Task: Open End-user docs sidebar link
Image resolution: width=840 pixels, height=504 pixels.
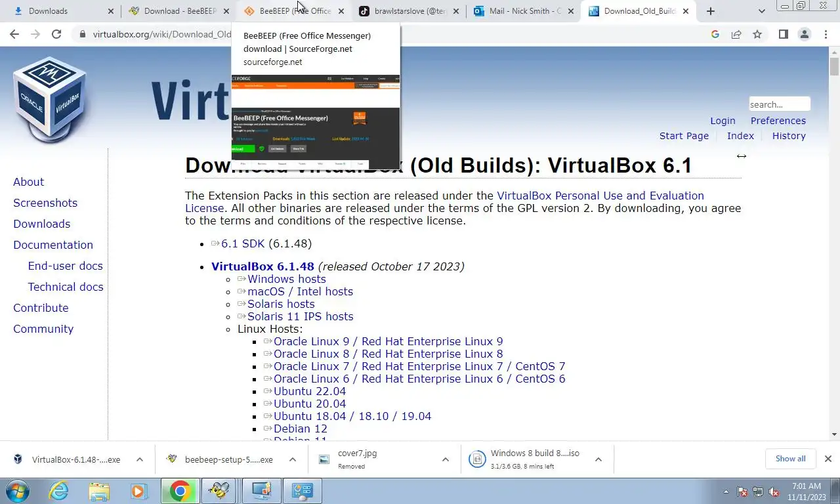Action: (65, 266)
